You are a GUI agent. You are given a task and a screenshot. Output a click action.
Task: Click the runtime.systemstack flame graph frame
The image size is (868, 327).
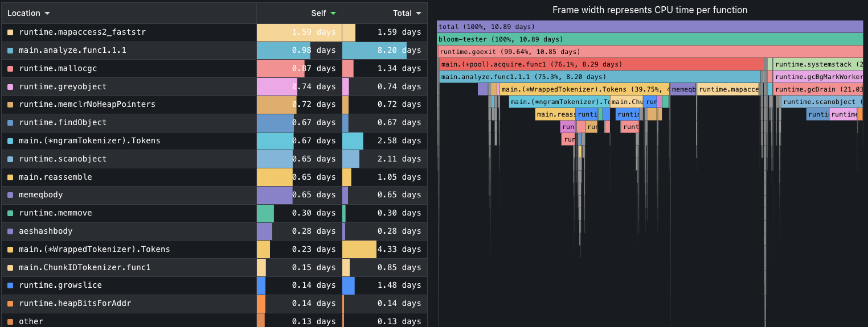pyautogui.click(x=818, y=64)
